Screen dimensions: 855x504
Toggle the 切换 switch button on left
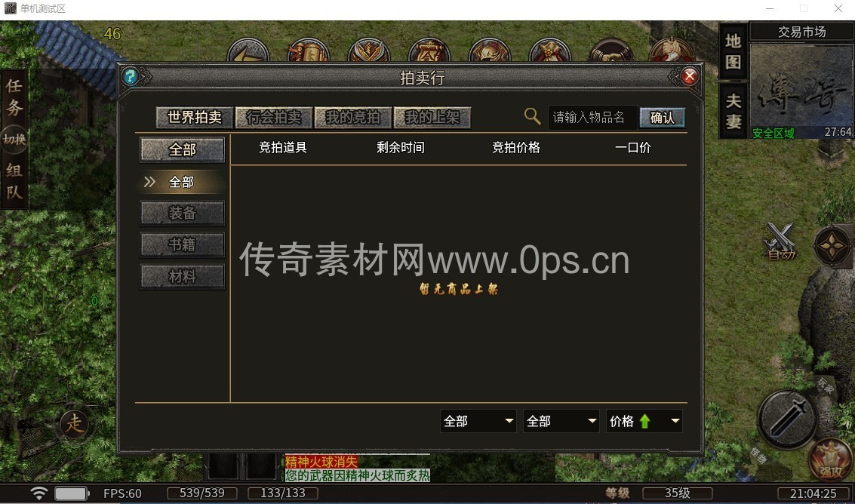[x=14, y=139]
